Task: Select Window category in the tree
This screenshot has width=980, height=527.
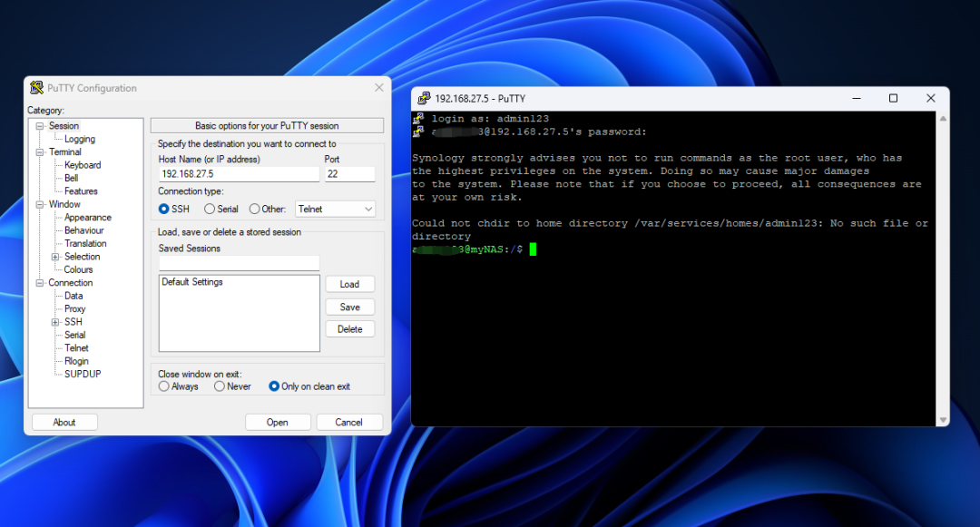Action: (64, 205)
